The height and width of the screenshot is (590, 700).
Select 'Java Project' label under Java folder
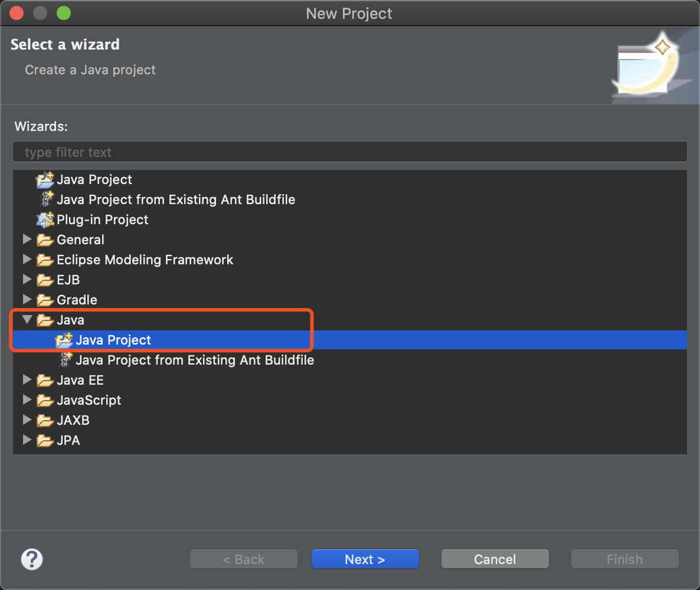click(113, 340)
